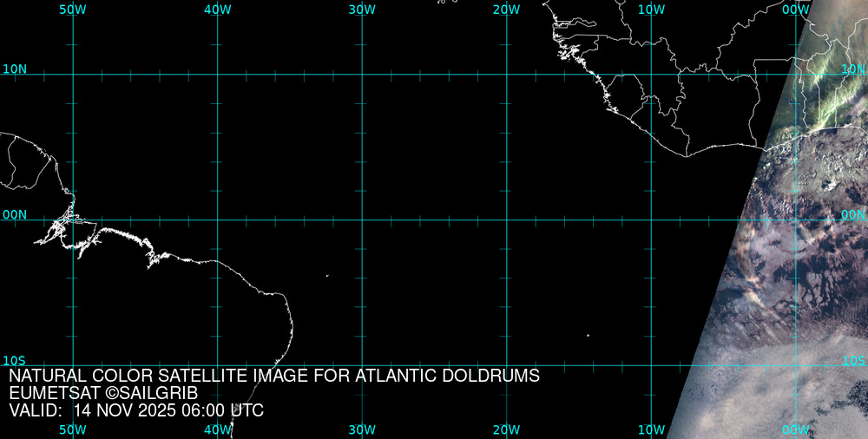Screen dimensions: 868x439
Task: Click the small island dot east of 20W
Action: (x=588, y=336)
